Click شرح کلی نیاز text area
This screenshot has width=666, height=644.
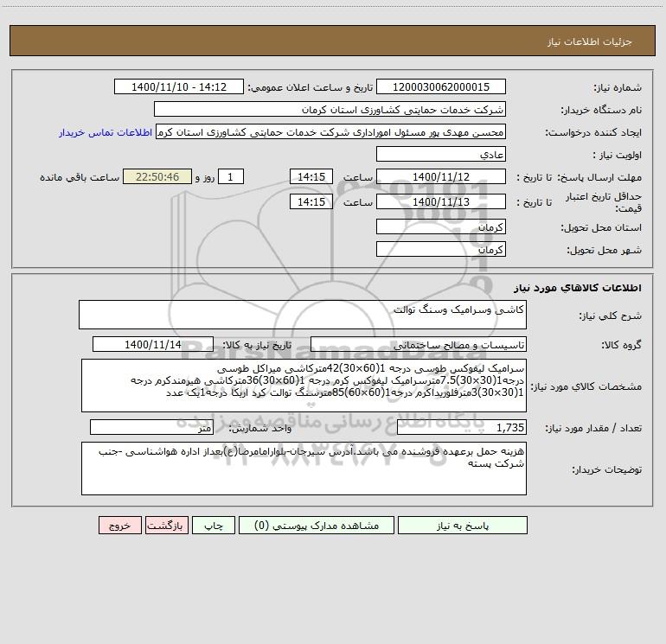(303, 315)
